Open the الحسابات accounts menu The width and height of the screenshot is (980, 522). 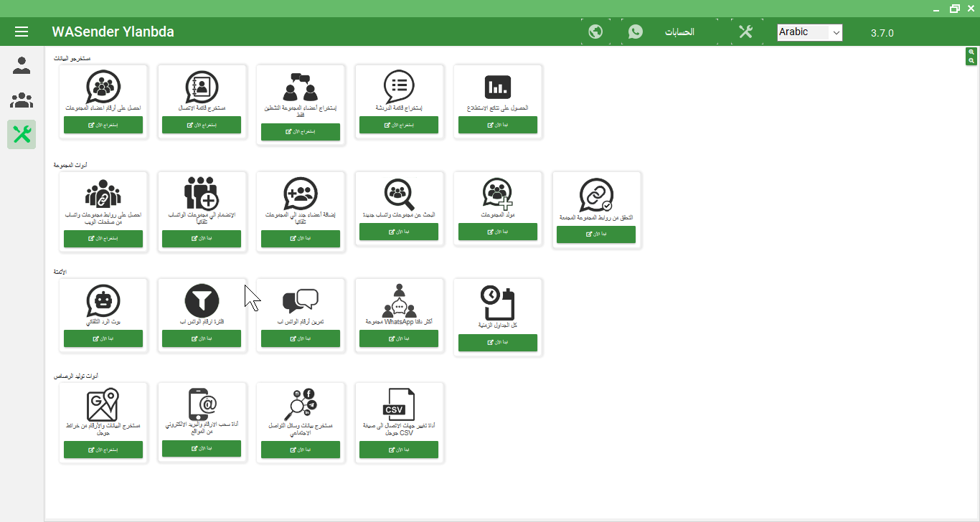[679, 32]
